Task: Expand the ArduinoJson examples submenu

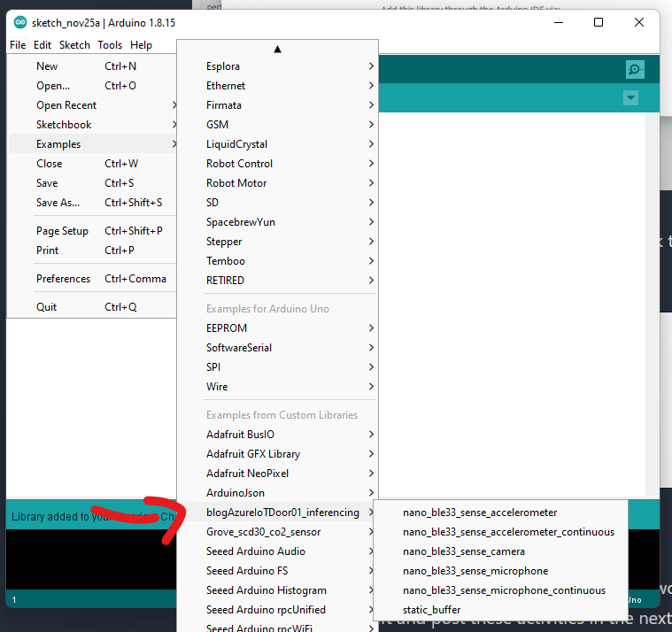Action: tap(278, 493)
